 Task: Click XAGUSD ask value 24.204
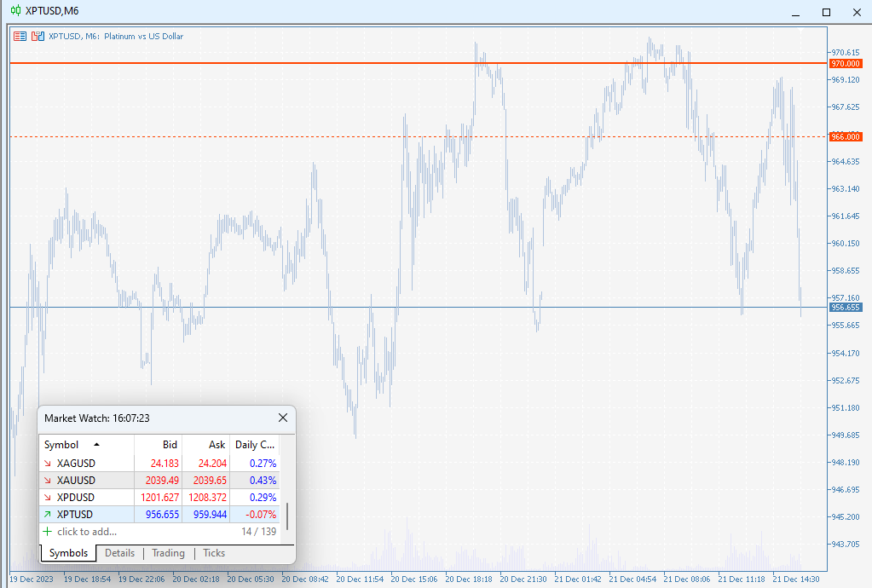(x=212, y=464)
